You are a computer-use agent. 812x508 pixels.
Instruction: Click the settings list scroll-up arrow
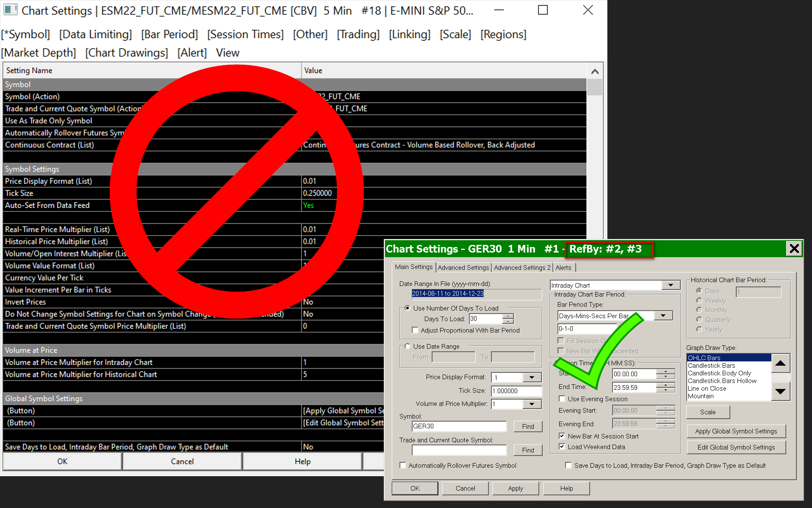(595, 71)
